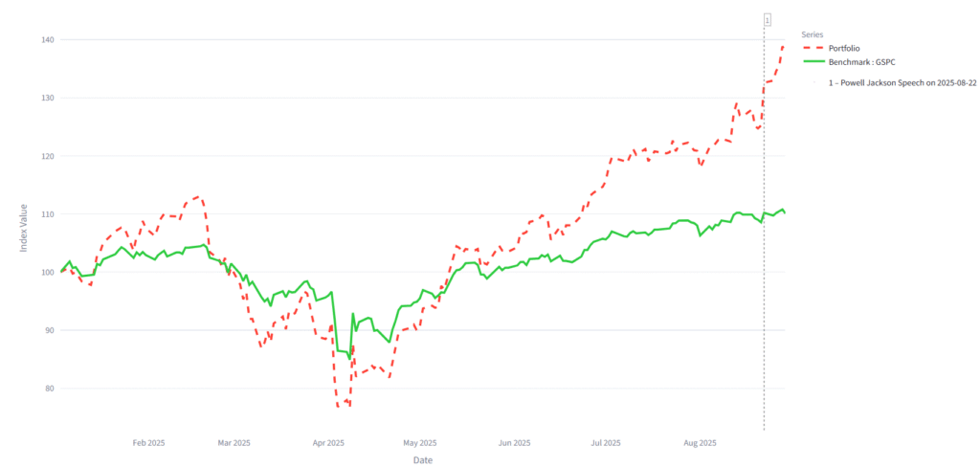Click the Apr 2025 date tick
980x468 pixels.
click(x=328, y=443)
